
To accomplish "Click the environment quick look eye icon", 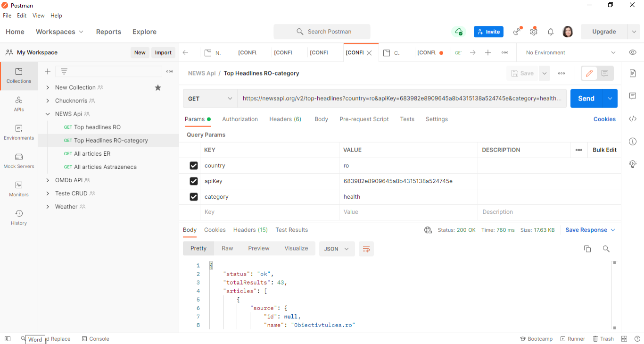I will tap(633, 52).
